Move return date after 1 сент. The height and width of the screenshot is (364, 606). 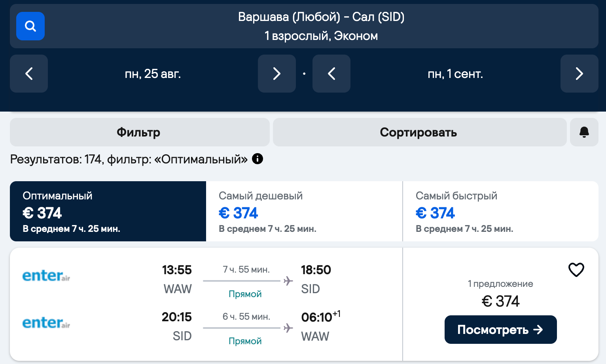point(579,74)
